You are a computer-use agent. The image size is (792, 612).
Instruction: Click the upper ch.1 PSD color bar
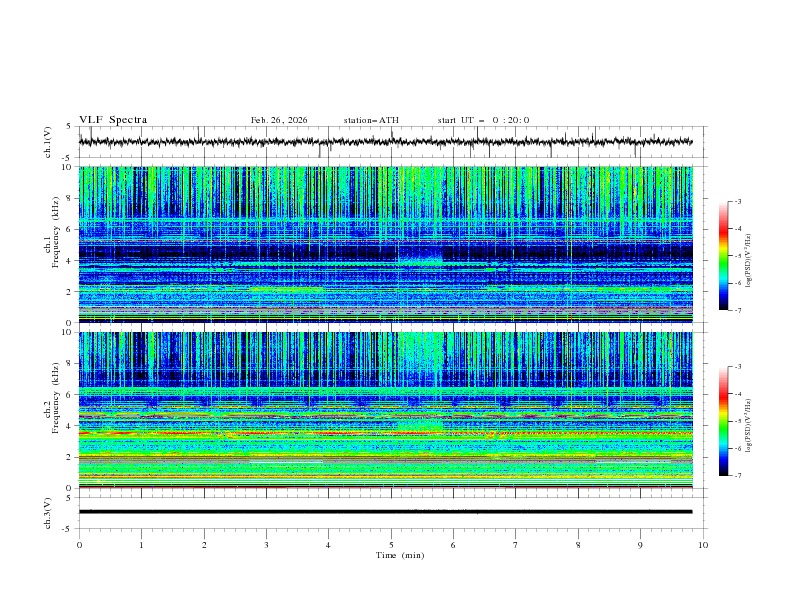click(723, 255)
